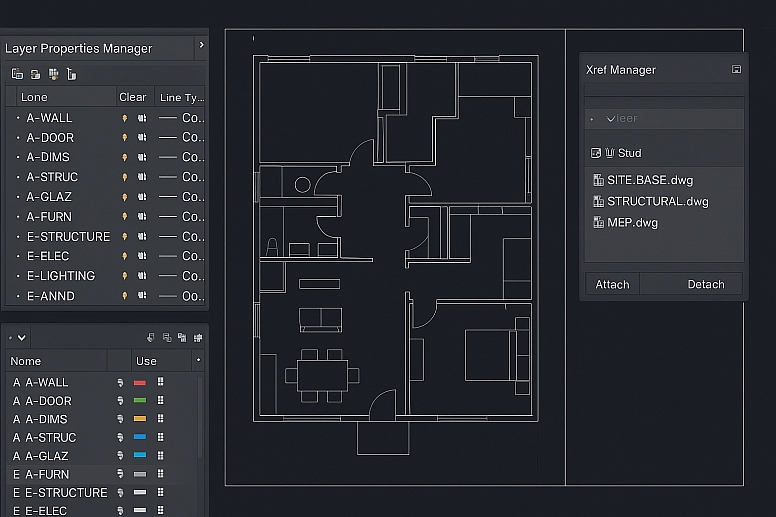Click grid icon on lower A-FURN row
Screen dimensions: 776x517
click(x=160, y=474)
